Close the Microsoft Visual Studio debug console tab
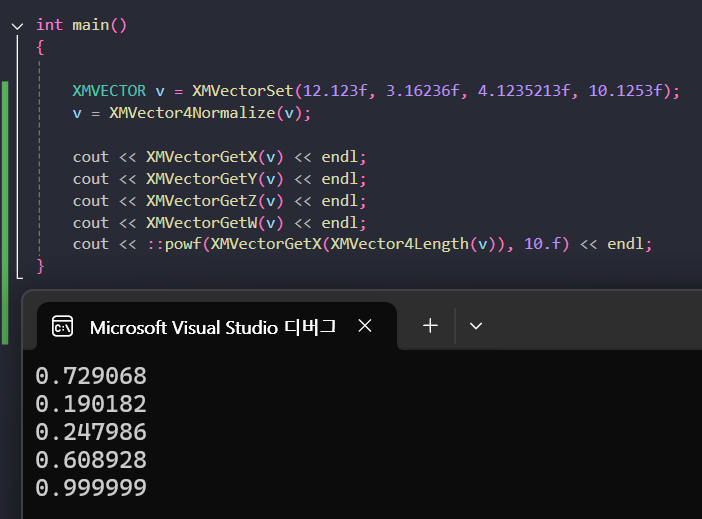This screenshot has width=702, height=519. [x=365, y=326]
